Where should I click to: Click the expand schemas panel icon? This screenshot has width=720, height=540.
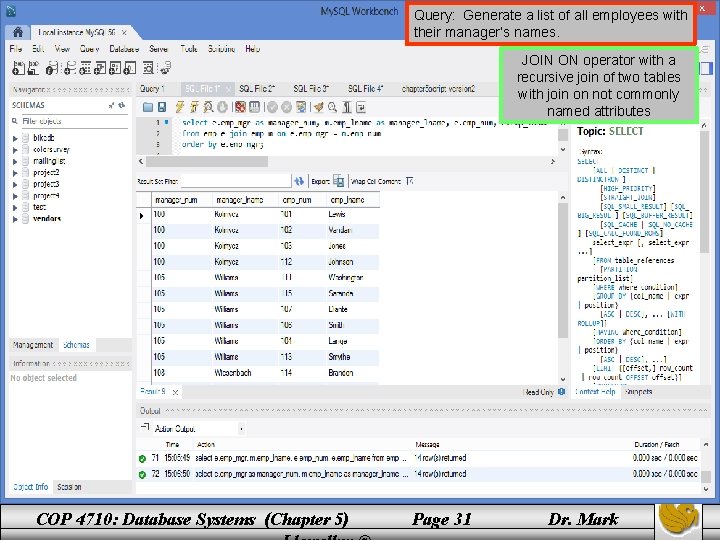point(112,105)
